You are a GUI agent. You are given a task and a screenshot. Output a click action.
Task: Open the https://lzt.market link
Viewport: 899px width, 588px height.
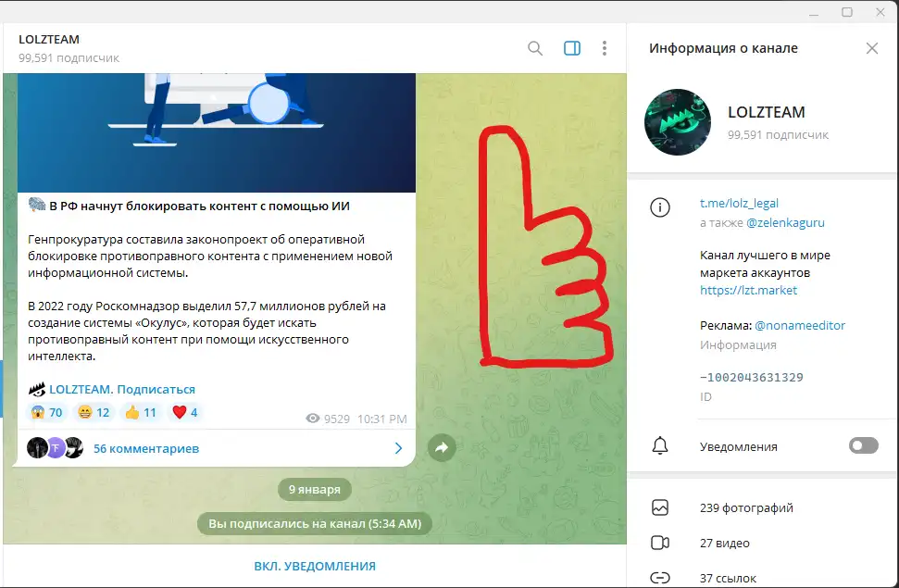point(748,290)
